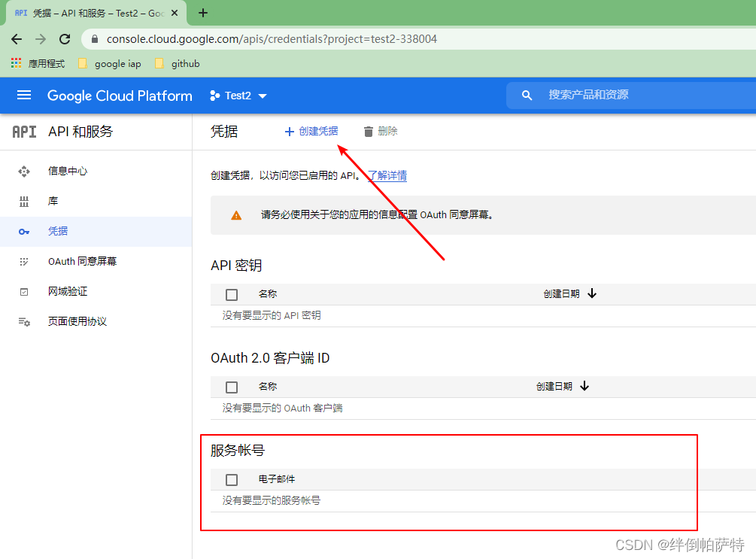The height and width of the screenshot is (559, 756).
Task: Click the 信息中心 dashboard icon
Action: click(x=24, y=172)
